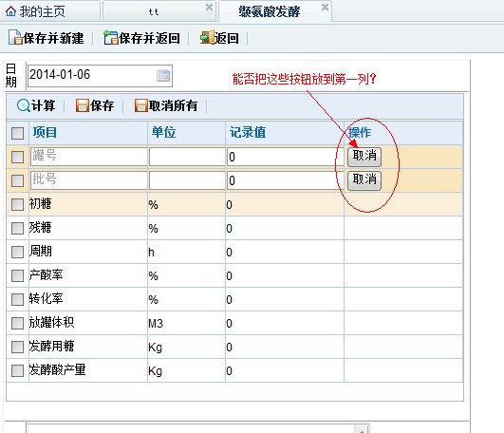Image resolution: width=504 pixels, height=433 pixels.
Task: Click the 保存 floppy disk icon
Action: [x=83, y=105]
